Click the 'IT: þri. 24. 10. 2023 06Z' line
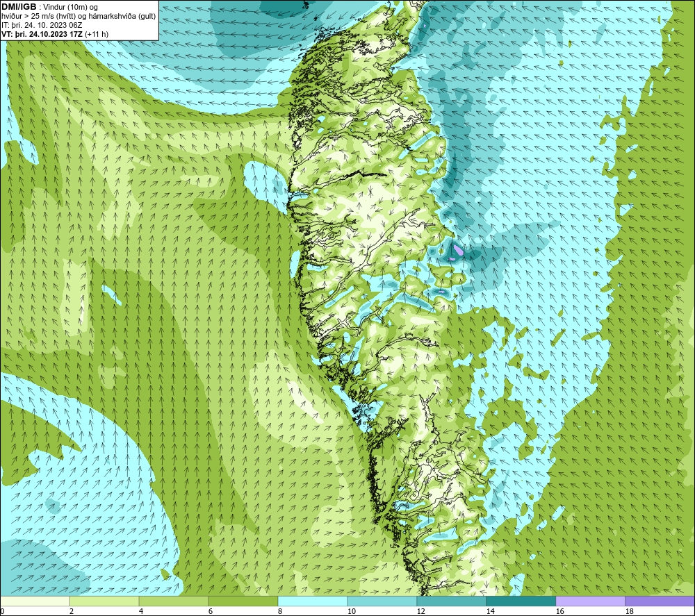Viewport: 695px width, 616px height. click(x=42, y=25)
